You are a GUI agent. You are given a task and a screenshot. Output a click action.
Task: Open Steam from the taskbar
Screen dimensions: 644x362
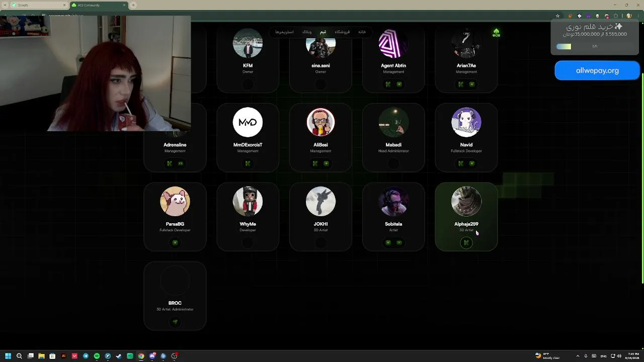tap(119, 356)
